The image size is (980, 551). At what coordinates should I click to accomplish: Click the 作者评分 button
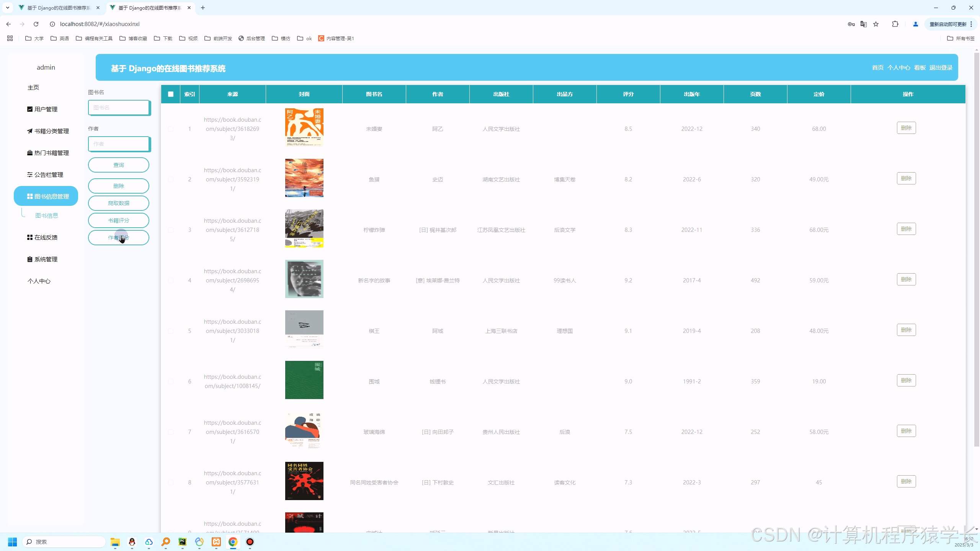coord(119,238)
